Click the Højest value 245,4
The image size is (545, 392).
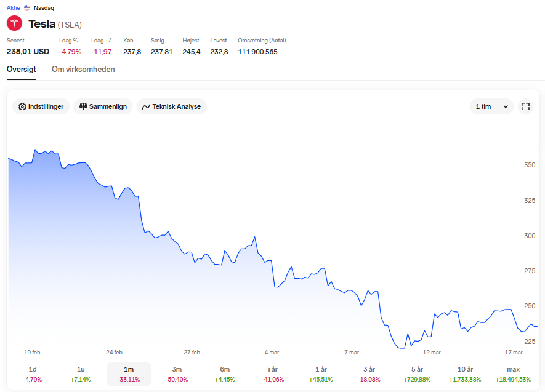(192, 52)
